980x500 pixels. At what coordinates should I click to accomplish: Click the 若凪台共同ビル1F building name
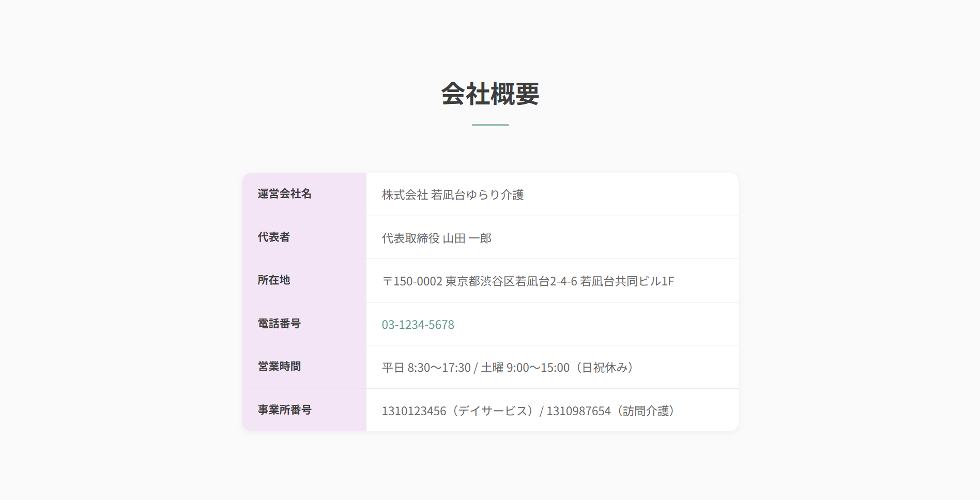pos(627,281)
